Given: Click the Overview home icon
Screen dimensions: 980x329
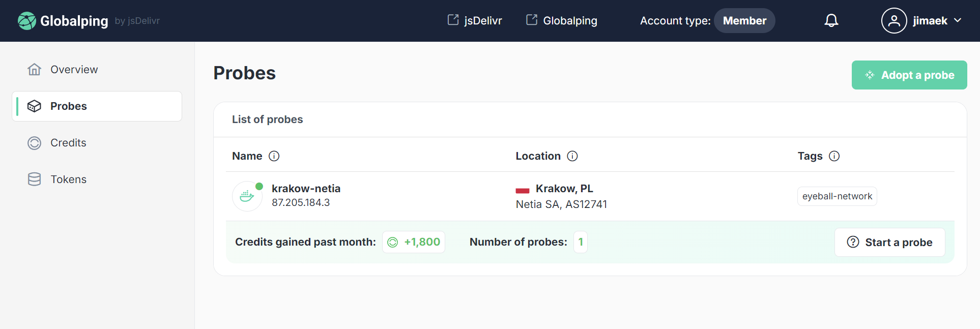Looking at the screenshot, I should tap(34, 69).
